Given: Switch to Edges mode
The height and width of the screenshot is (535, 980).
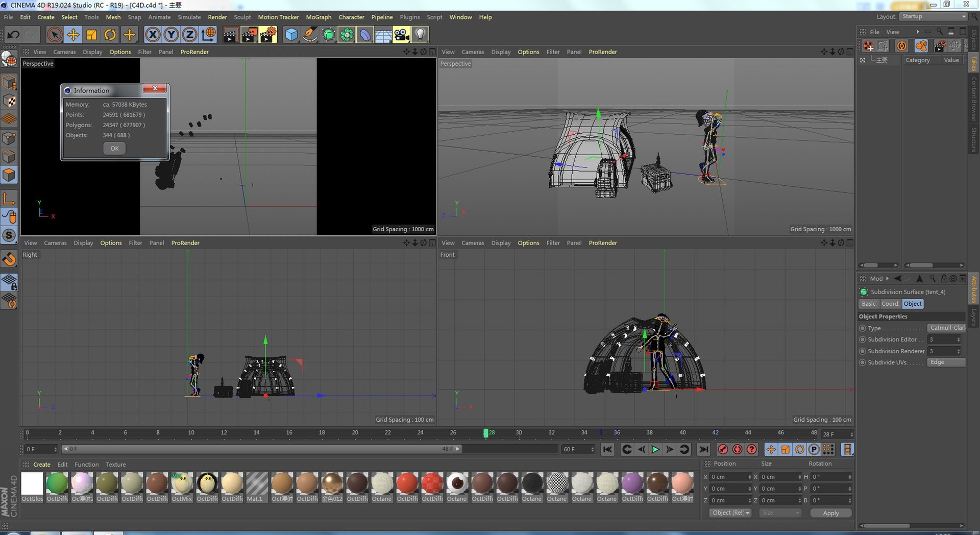Looking at the screenshot, I should 9,156.
